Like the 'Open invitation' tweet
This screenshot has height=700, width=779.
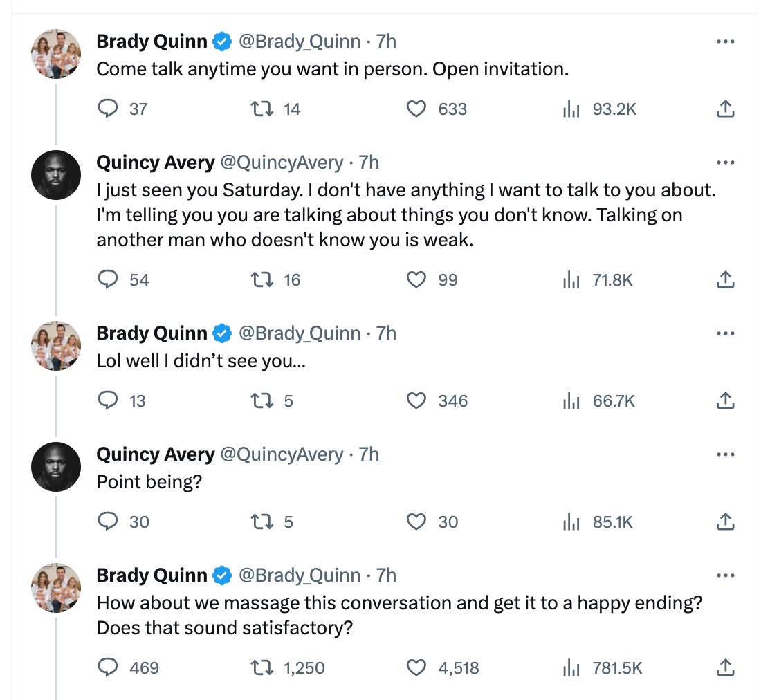[x=416, y=109]
